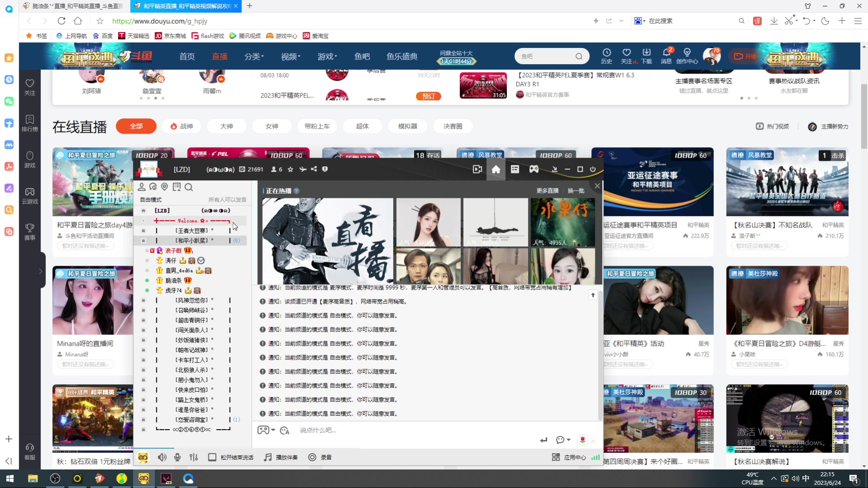Open the 关注 heart icon in the Douyu header
The image size is (868, 488).
tap(627, 56)
